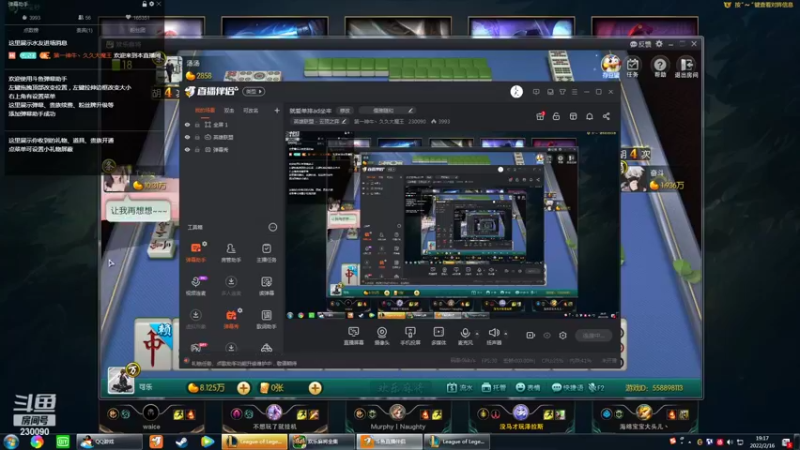This screenshot has width=800, height=450.
Task: Lock the 全屏 1 source
Action: [x=197, y=124]
